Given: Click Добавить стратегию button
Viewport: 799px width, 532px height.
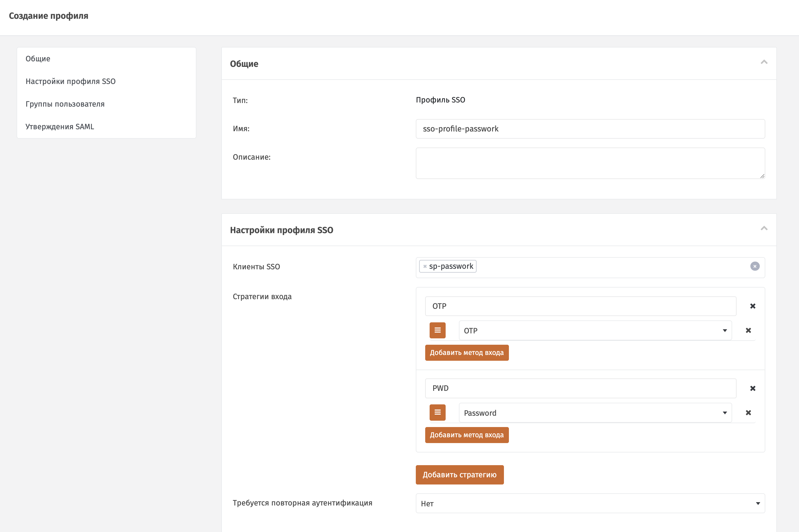Looking at the screenshot, I should tap(459, 475).
